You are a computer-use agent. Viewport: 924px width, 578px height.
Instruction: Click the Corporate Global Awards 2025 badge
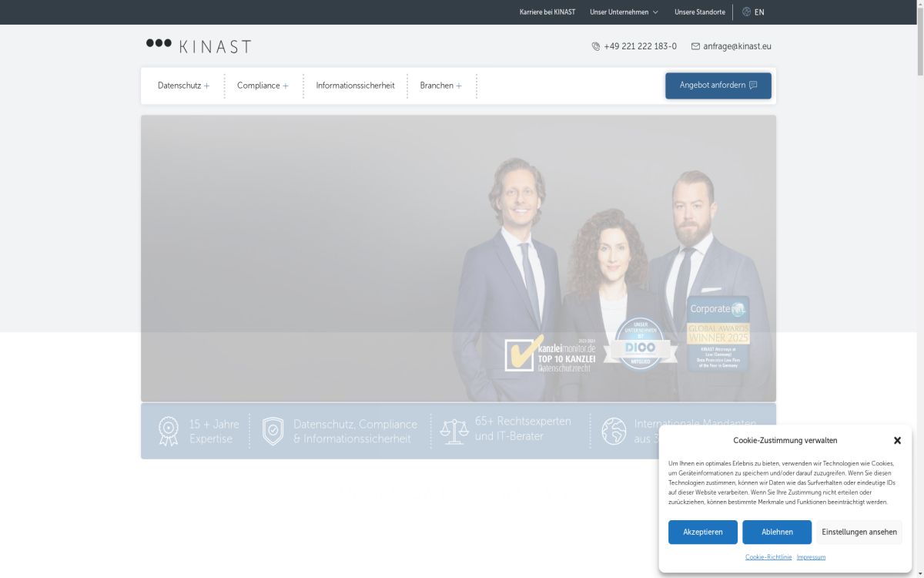[718, 333]
